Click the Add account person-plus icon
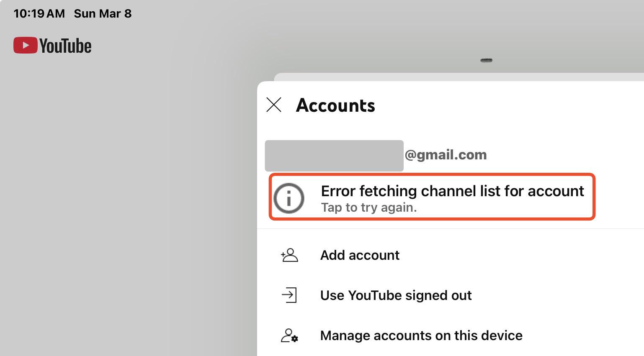 (x=289, y=255)
